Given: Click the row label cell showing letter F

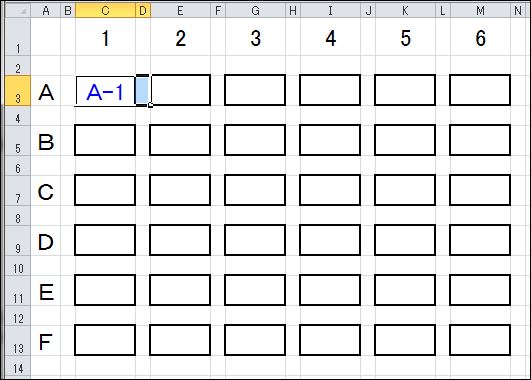Looking at the screenshot, I should pyautogui.click(x=46, y=341).
